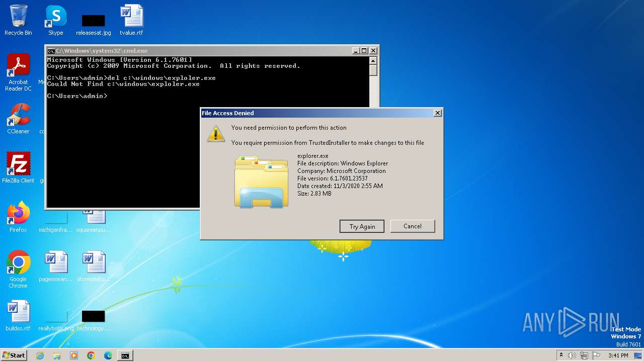Minimize the cmd.exe window

[x=356, y=51]
